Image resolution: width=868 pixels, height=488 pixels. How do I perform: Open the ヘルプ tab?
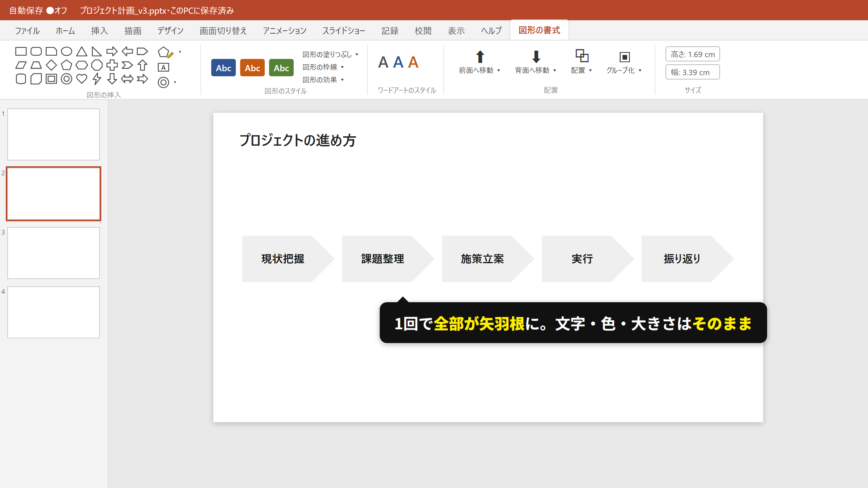pos(491,31)
